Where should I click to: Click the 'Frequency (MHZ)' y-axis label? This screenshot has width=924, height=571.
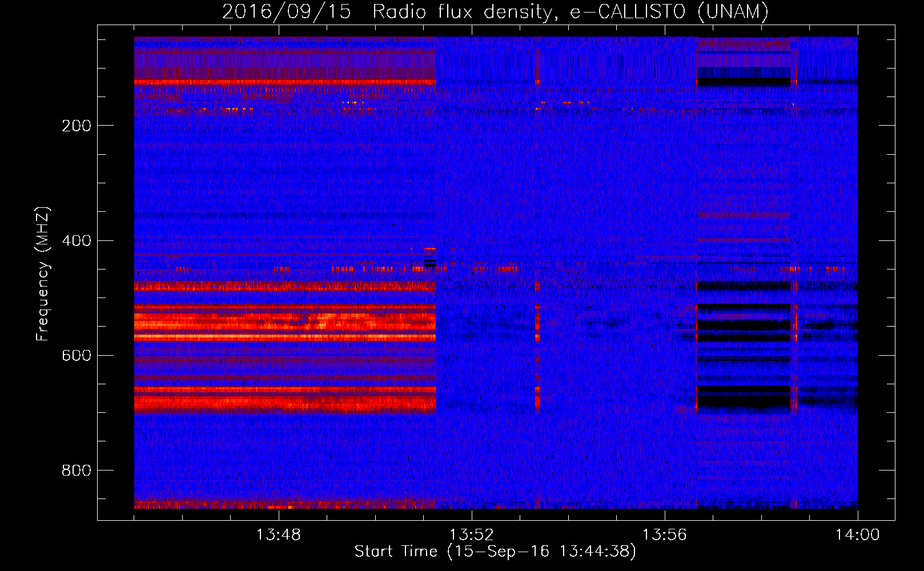point(43,274)
